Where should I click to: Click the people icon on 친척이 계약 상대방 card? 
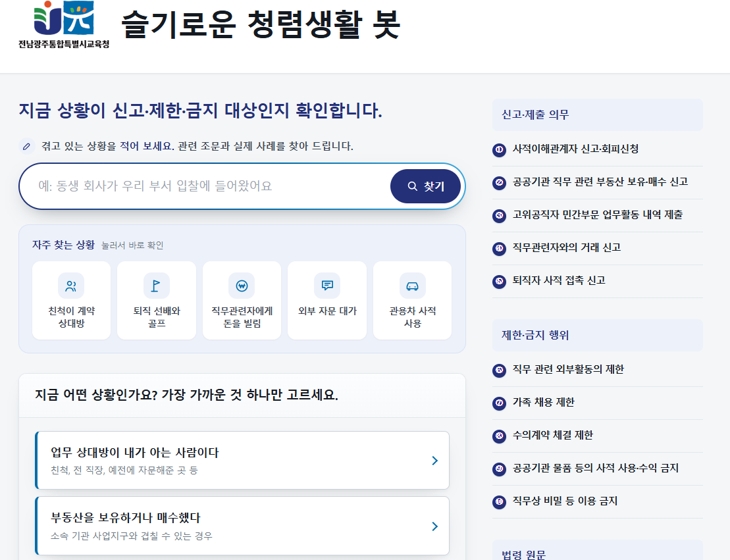point(71,286)
